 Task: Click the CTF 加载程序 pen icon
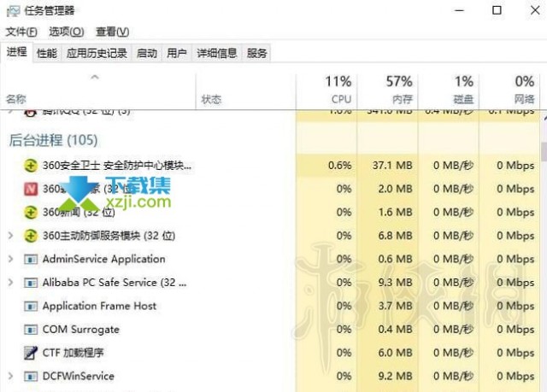click(31, 353)
